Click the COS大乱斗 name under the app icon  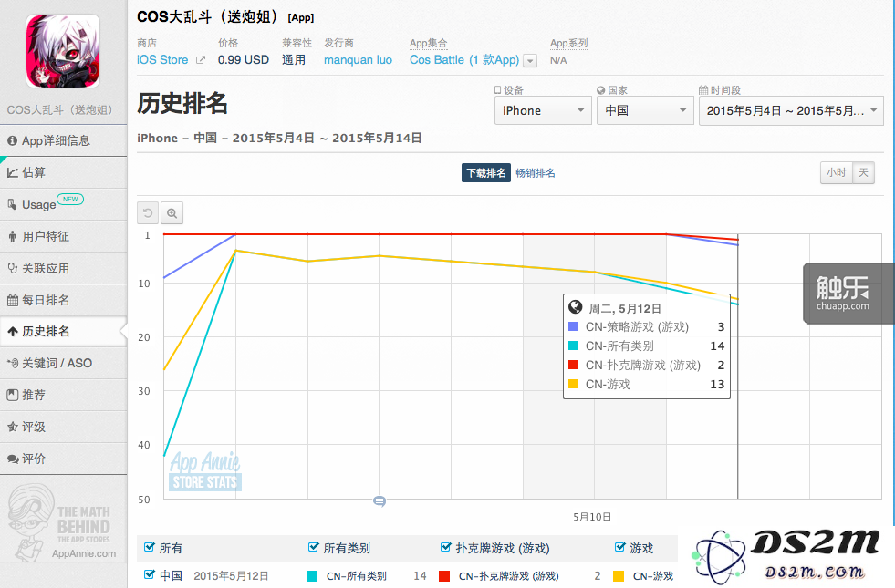pyautogui.click(x=59, y=109)
